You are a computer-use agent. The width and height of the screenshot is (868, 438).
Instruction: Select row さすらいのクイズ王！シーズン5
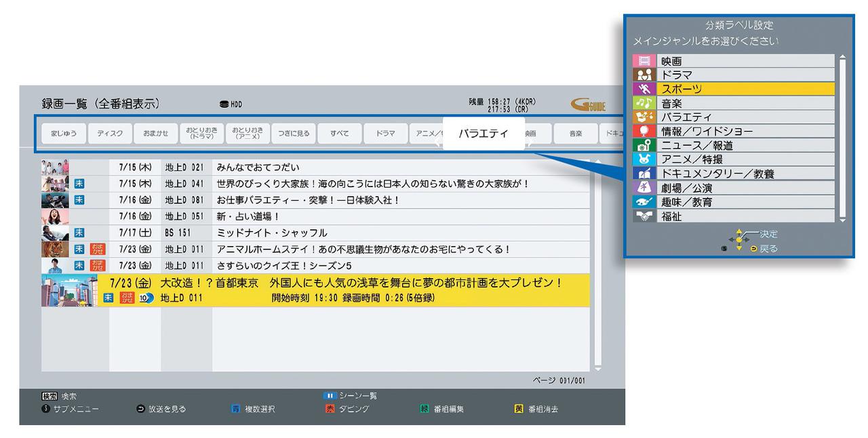[315, 265]
